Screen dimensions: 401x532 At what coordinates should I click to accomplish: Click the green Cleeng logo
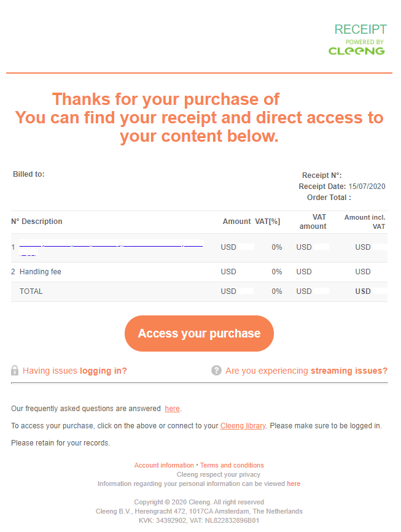click(x=357, y=51)
